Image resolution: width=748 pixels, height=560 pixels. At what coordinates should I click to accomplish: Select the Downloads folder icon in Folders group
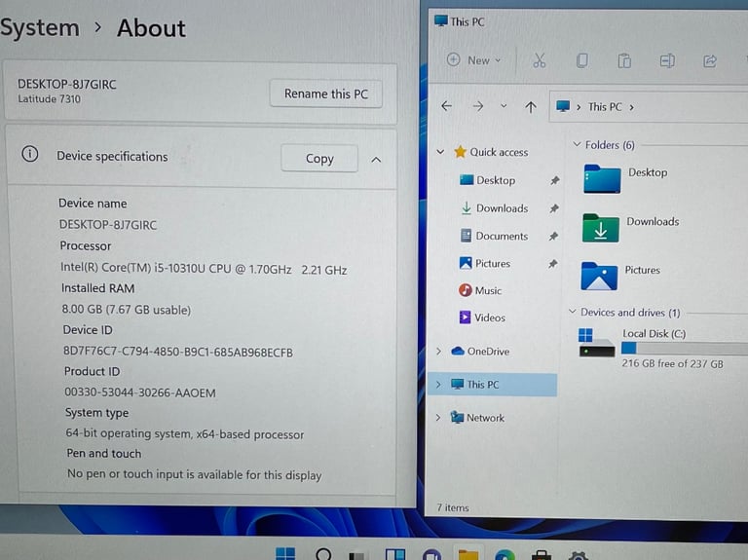[601, 228]
